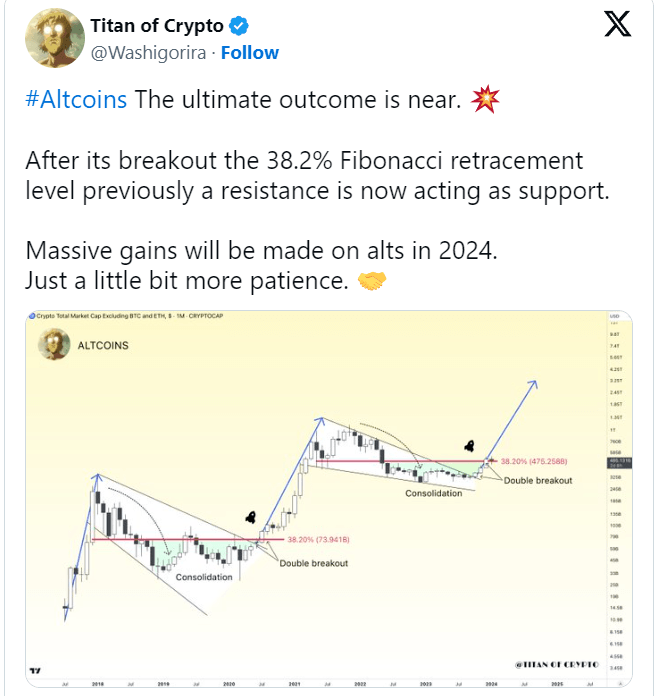Click the @Washigorira handle
This screenshot has height=696, width=656.
pyautogui.click(x=148, y=53)
